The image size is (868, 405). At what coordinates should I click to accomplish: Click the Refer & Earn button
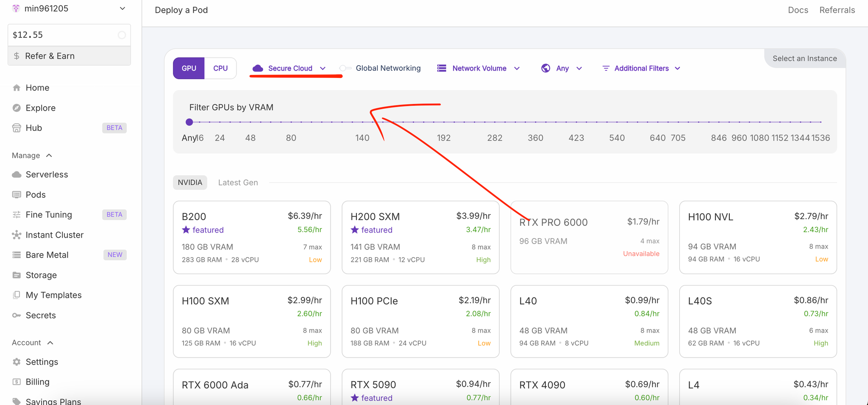(x=69, y=56)
